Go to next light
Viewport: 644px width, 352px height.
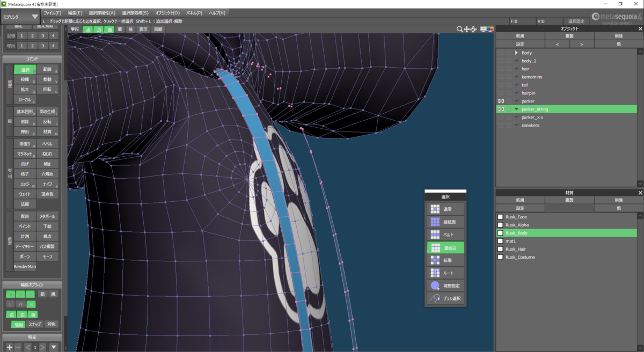coord(42,347)
